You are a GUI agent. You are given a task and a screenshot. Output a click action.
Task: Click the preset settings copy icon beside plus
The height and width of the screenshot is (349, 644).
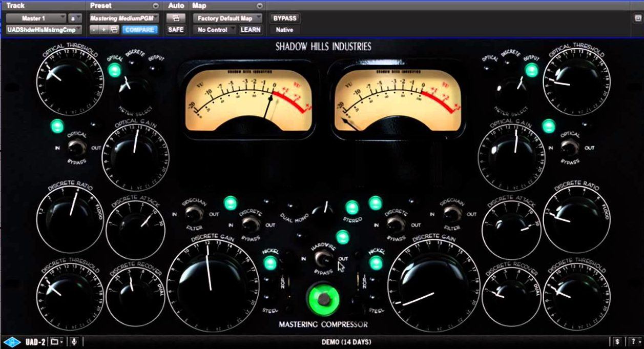(x=114, y=30)
